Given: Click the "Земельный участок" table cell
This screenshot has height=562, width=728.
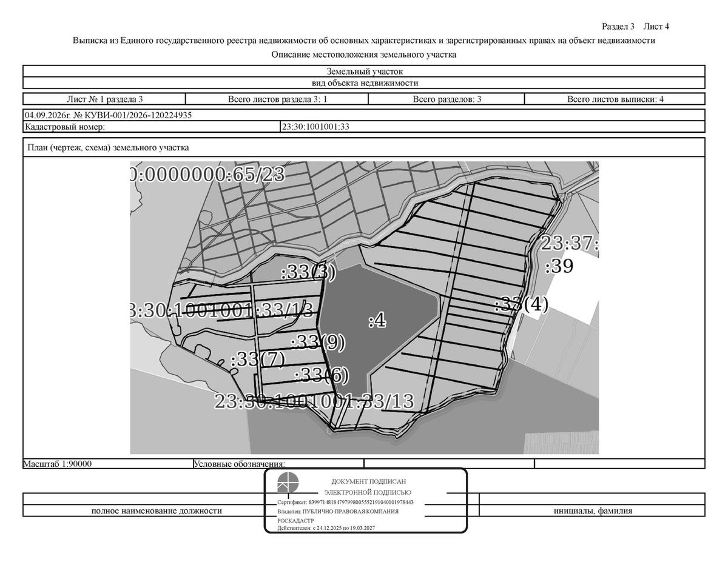Looking at the screenshot, I should coord(364,72).
